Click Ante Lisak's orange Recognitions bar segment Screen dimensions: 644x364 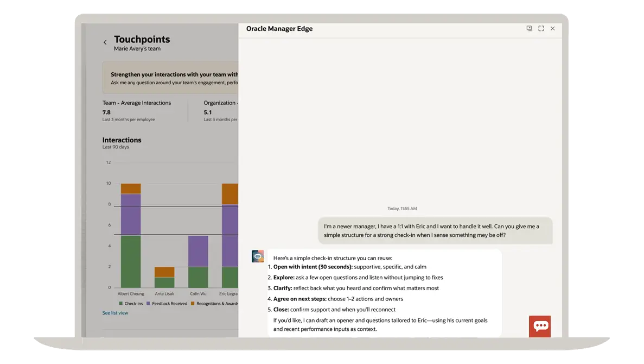(x=164, y=272)
